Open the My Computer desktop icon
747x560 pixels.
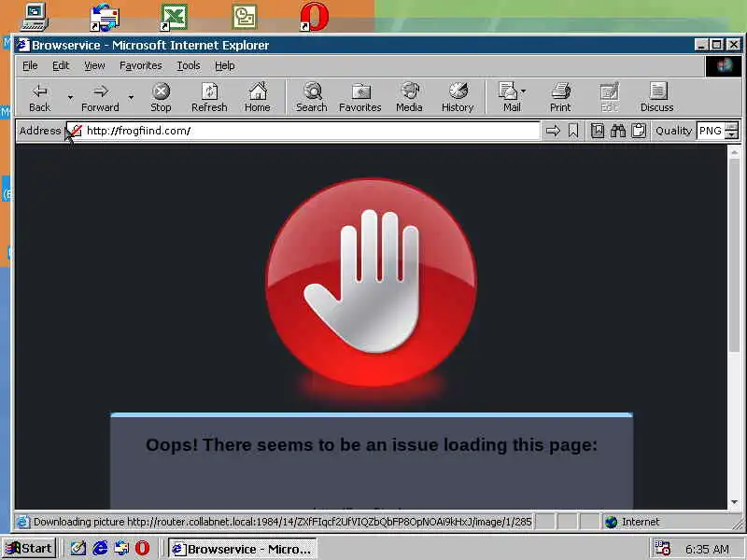[x=35, y=16]
